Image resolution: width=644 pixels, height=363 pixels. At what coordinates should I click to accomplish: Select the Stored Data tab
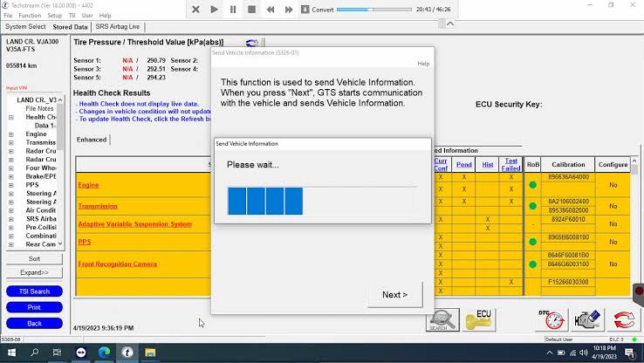[70, 27]
